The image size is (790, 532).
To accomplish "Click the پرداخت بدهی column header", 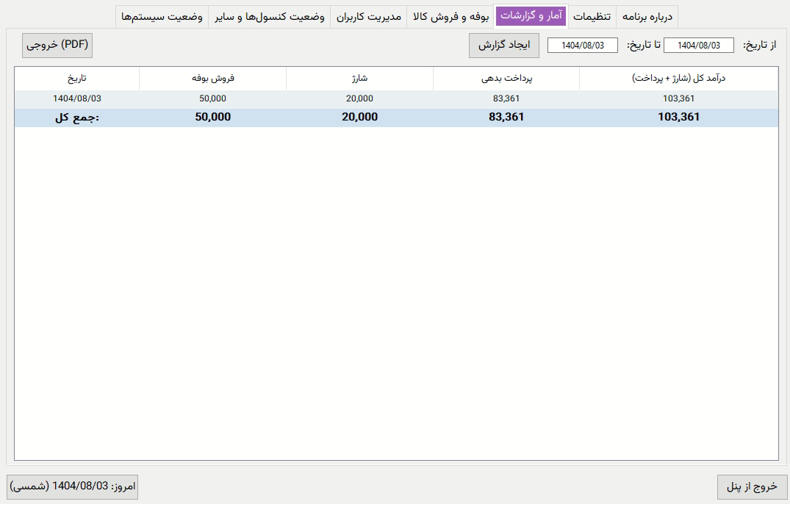I will 506,79.
